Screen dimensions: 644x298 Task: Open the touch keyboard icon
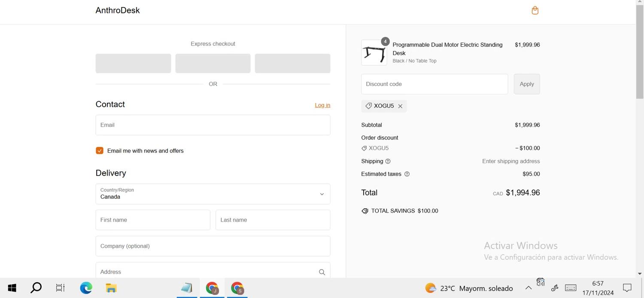[571, 288]
